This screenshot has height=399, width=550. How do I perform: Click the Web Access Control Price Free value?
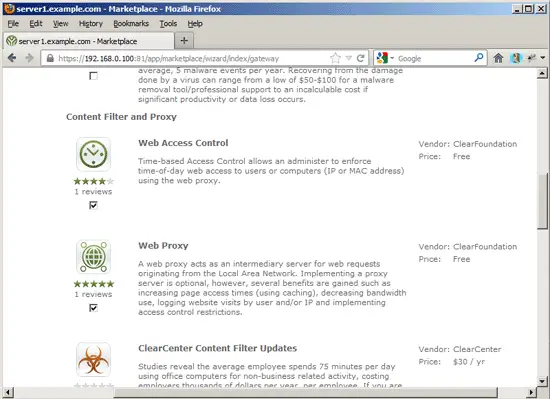[x=461, y=156]
